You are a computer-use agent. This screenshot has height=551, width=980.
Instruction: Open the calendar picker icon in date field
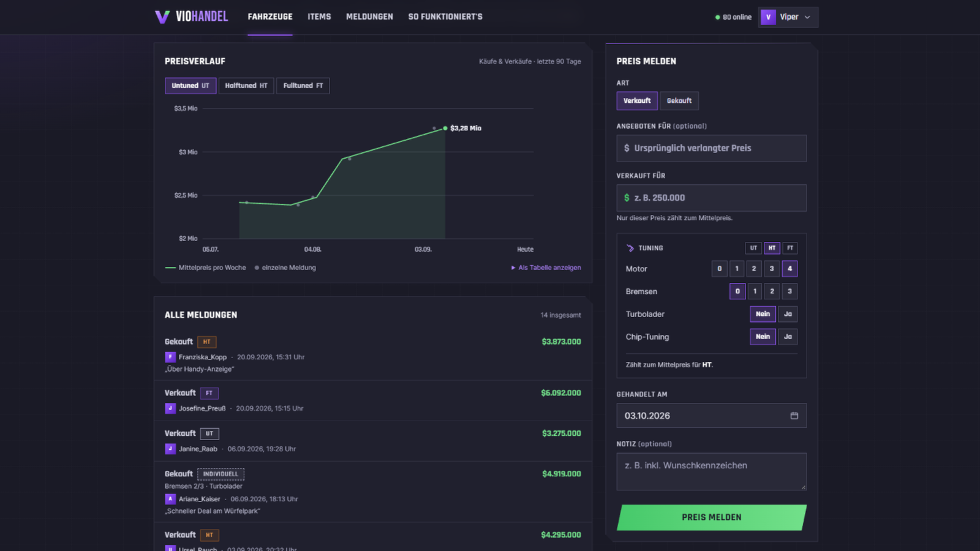pos(794,416)
